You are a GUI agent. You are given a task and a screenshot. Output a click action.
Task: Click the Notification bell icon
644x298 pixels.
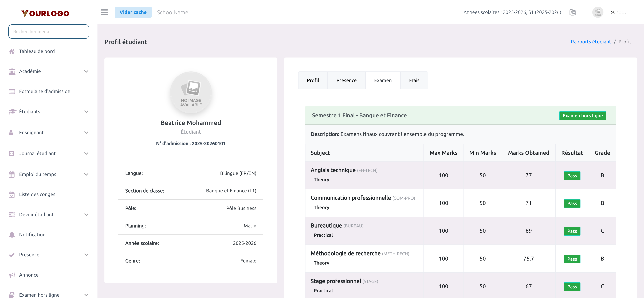pos(11,234)
